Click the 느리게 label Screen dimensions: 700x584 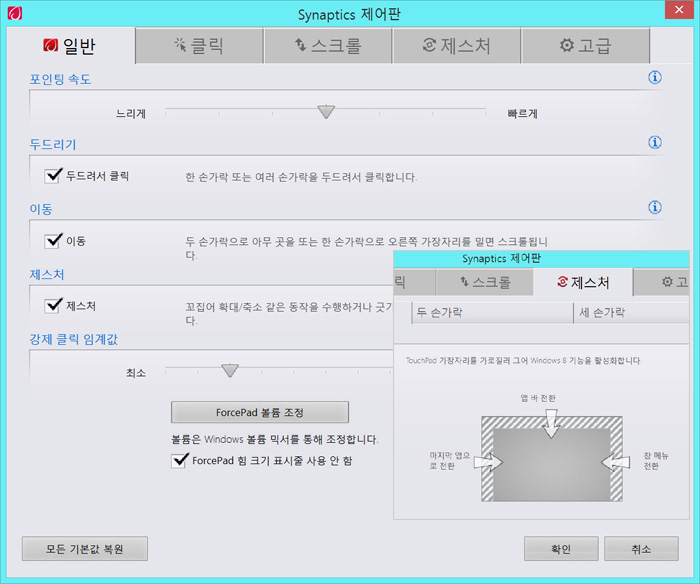pyautogui.click(x=131, y=114)
